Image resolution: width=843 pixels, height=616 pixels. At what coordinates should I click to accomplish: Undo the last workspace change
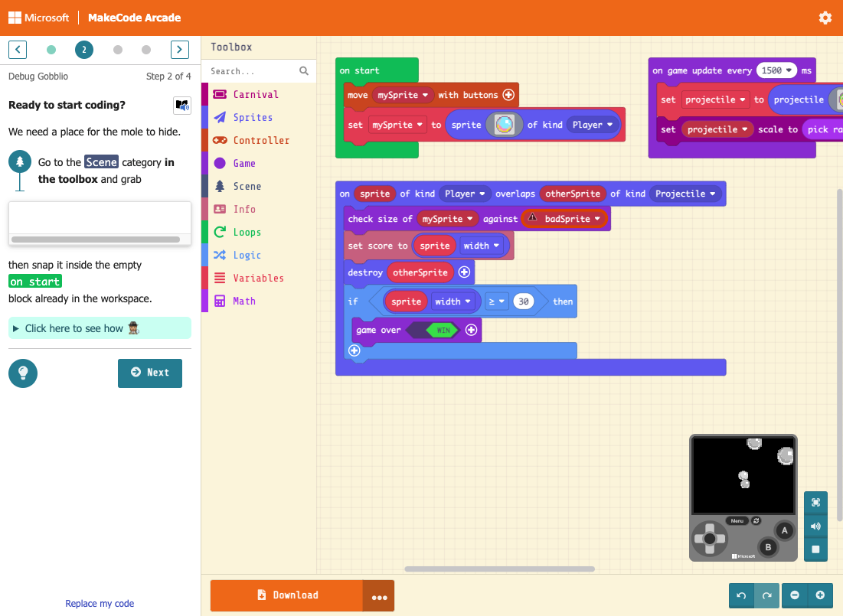point(741,595)
